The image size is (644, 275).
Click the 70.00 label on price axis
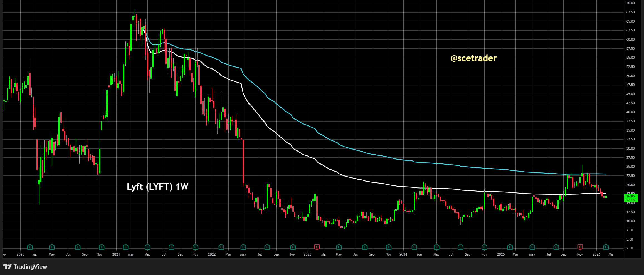tap(630, 3)
